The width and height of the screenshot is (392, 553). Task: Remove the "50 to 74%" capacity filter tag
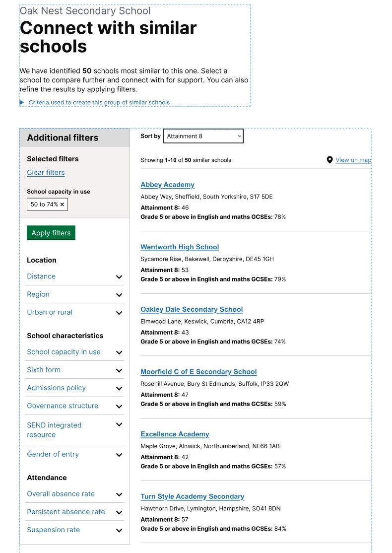coord(62,204)
